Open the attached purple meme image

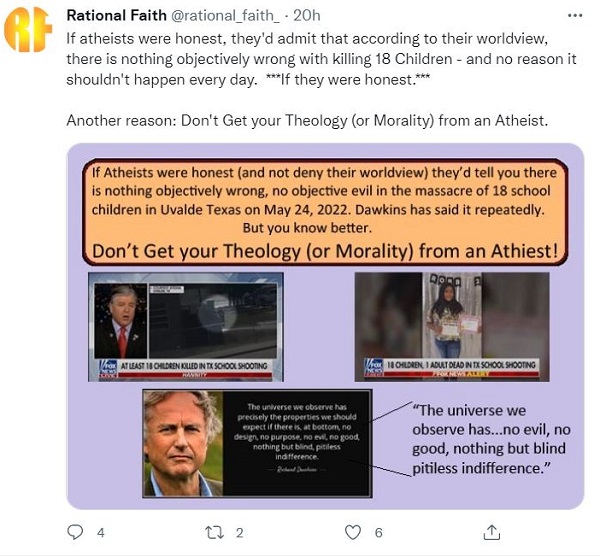click(x=325, y=326)
